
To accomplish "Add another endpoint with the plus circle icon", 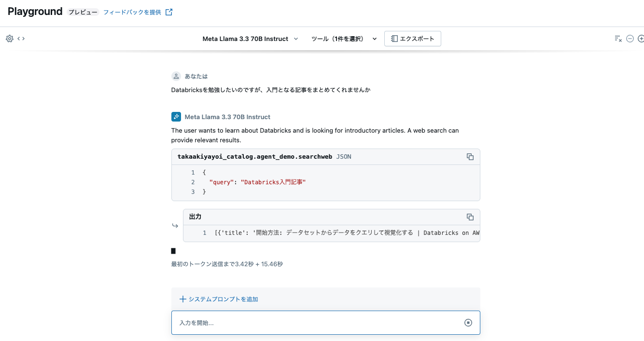I will (641, 38).
